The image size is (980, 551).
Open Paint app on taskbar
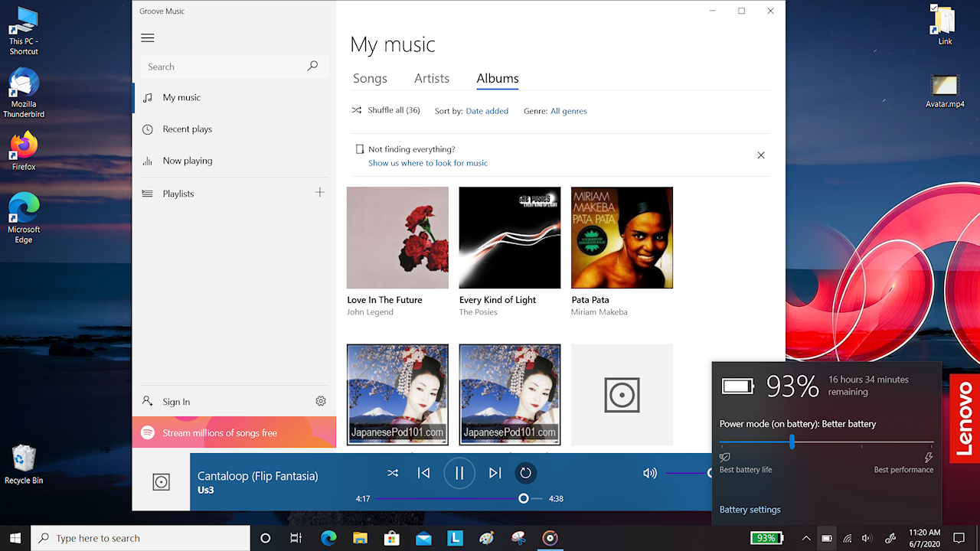(x=487, y=538)
